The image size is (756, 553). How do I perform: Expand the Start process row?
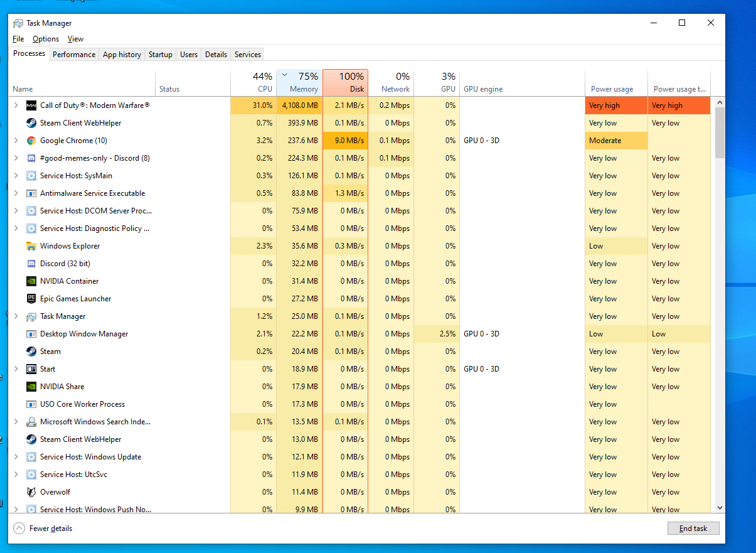point(16,369)
